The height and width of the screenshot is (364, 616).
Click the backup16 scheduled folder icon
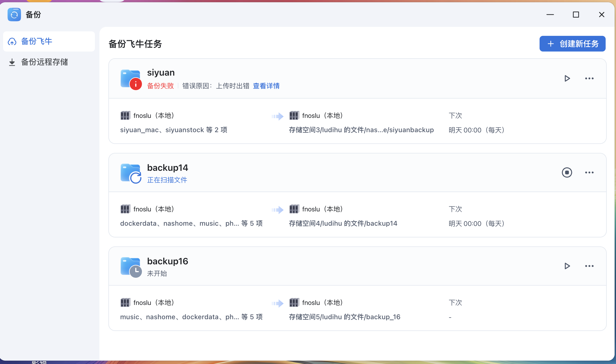pos(131,267)
